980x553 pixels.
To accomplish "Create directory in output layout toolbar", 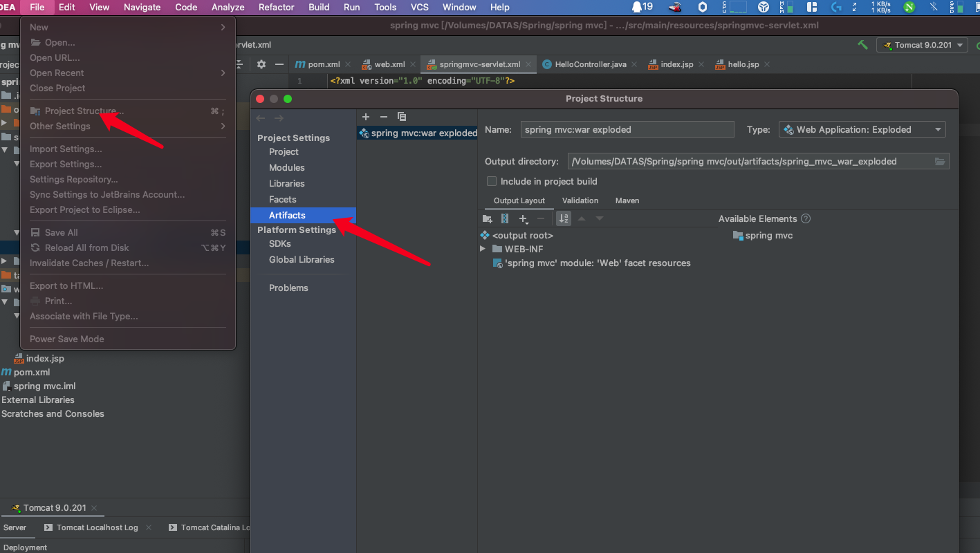I will [488, 218].
